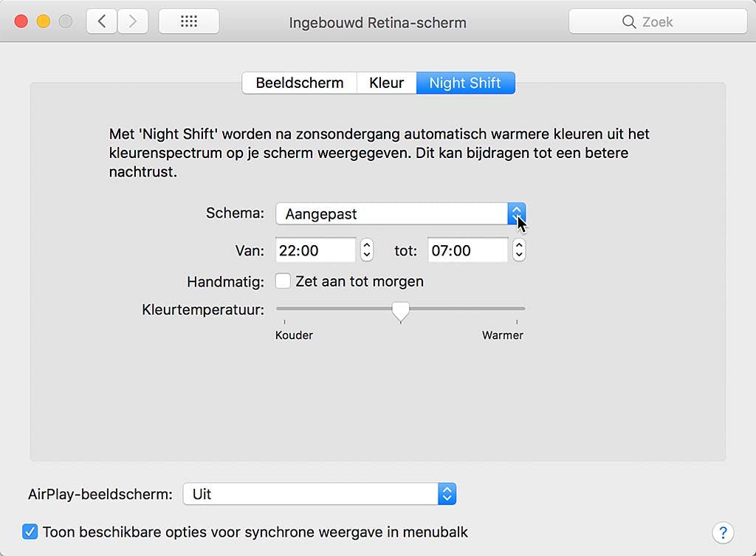Switch to the Beeldscherm tab
The width and height of the screenshot is (756, 556).
click(x=300, y=83)
